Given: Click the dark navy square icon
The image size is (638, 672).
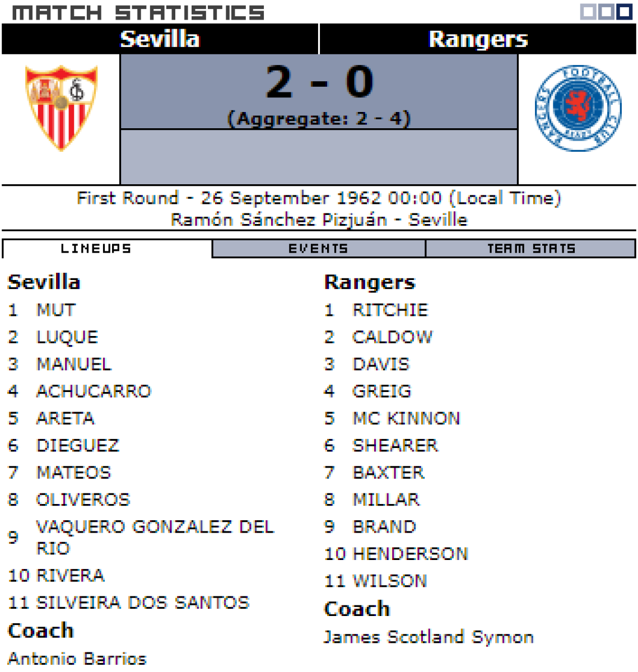Looking at the screenshot, I should coord(625,12).
